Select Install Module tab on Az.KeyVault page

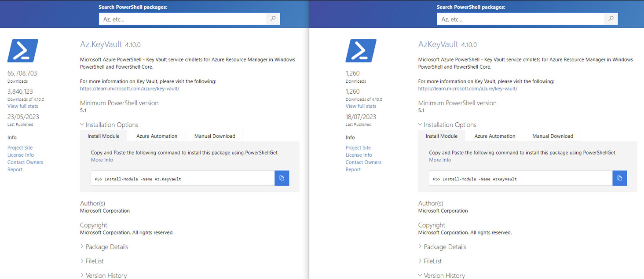coord(103,136)
